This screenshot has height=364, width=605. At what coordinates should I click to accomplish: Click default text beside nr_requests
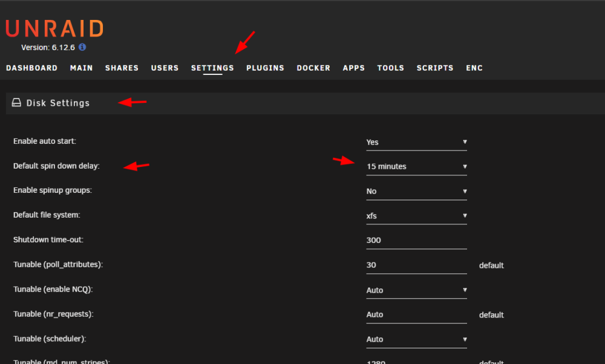coord(491,314)
